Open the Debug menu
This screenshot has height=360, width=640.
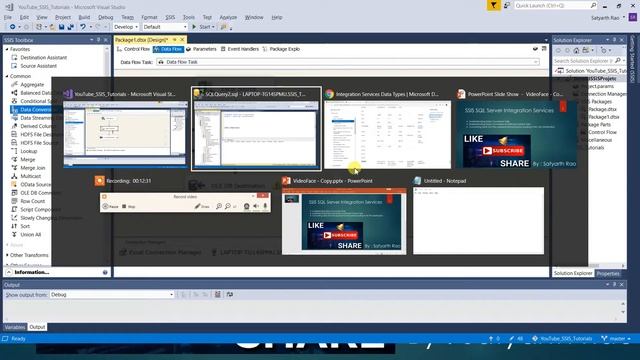click(x=105, y=17)
